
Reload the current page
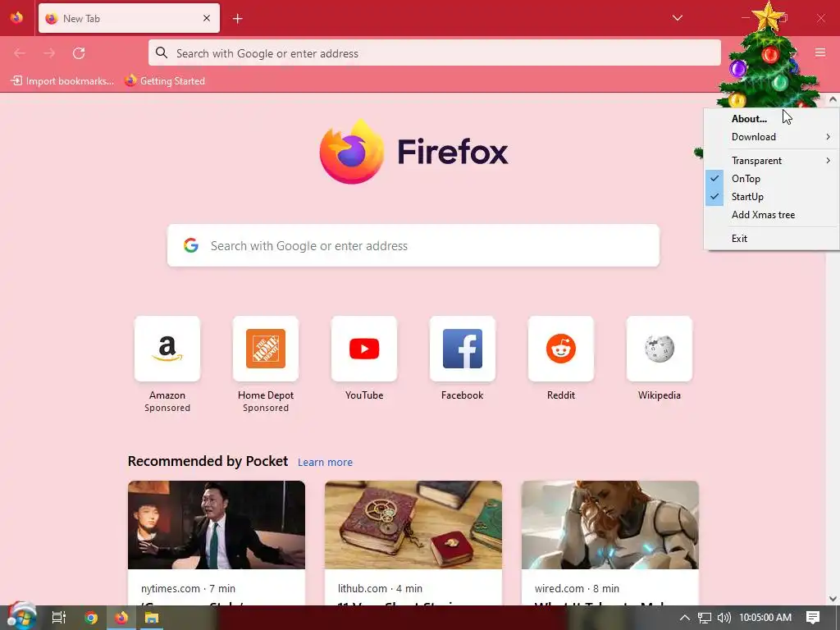79,53
